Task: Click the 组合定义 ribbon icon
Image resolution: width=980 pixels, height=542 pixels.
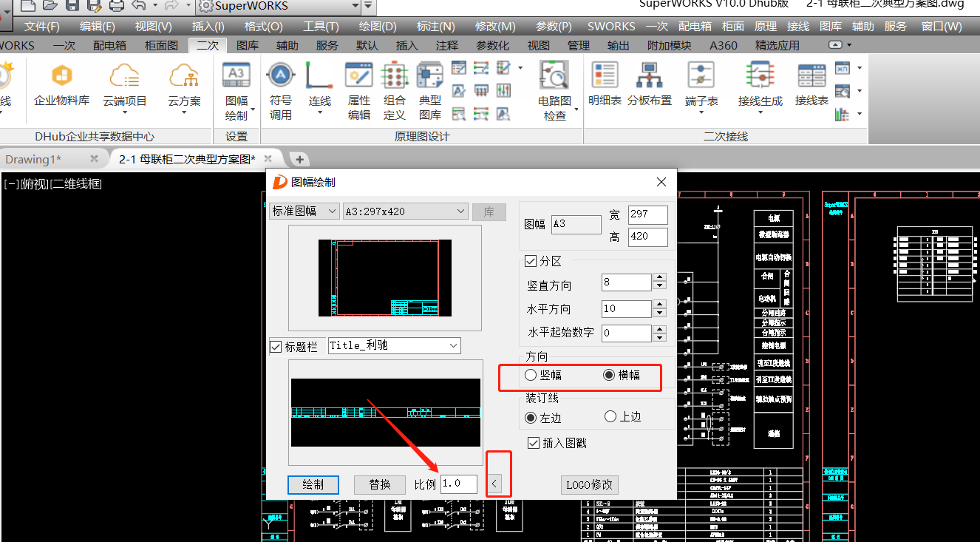Action: [395, 91]
